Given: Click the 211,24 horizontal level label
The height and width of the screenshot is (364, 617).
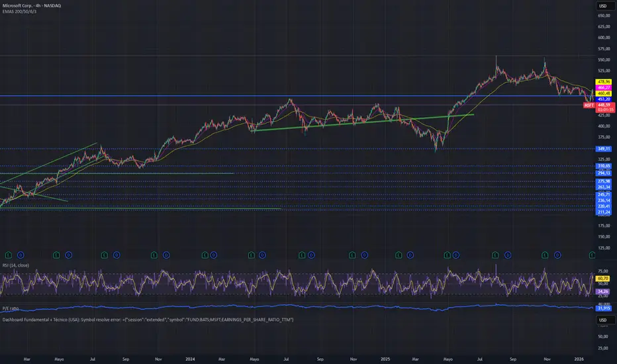Looking at the screenshot, I should pyautogui.click(x=604, y=212).
